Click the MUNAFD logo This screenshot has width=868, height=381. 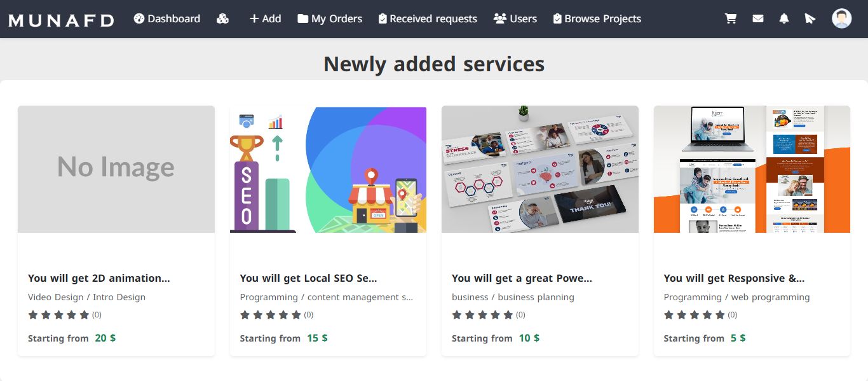(61, 20)
